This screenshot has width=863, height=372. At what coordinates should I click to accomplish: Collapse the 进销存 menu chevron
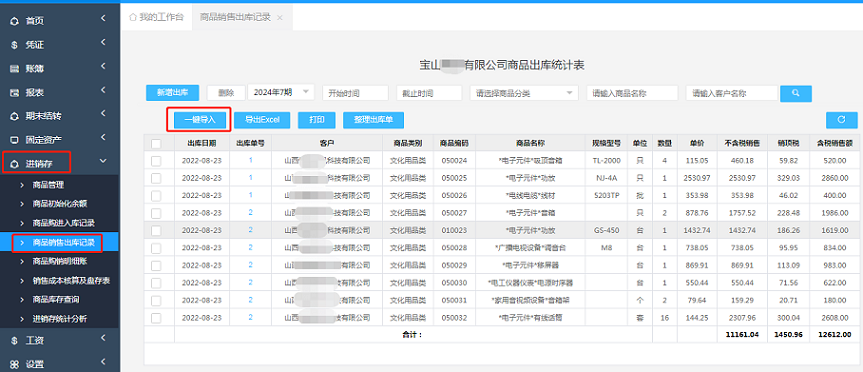point(103,161)
